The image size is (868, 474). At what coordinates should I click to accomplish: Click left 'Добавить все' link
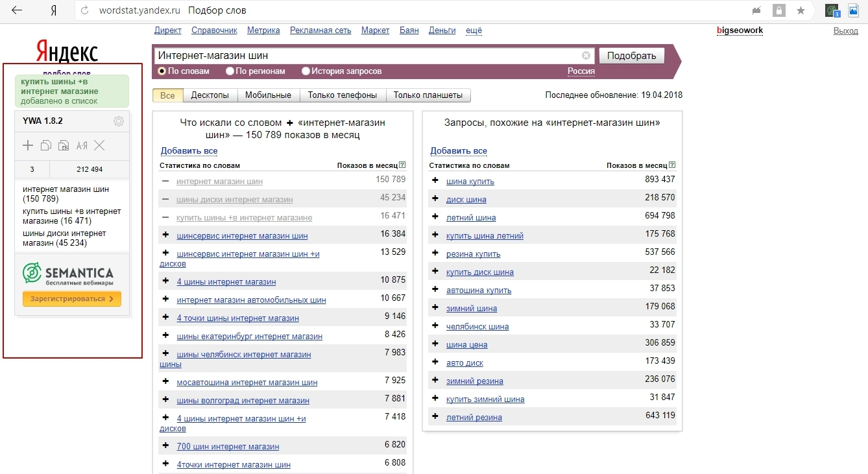coord(189,151)
